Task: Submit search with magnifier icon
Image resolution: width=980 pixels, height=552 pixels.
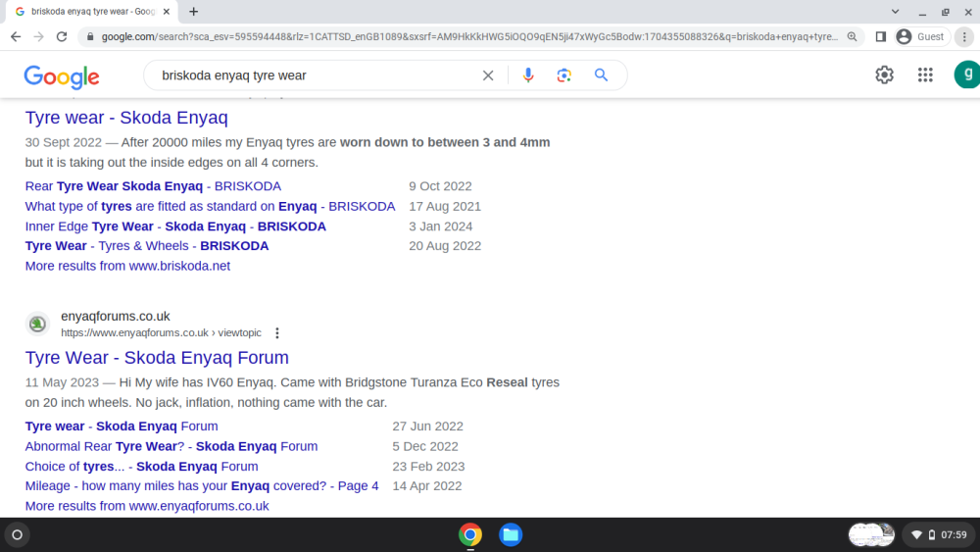Action: click(x=601, y=75)
